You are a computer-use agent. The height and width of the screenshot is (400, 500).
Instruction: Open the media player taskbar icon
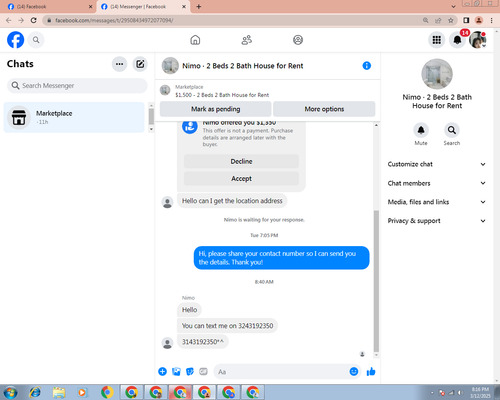pos(82,392)
